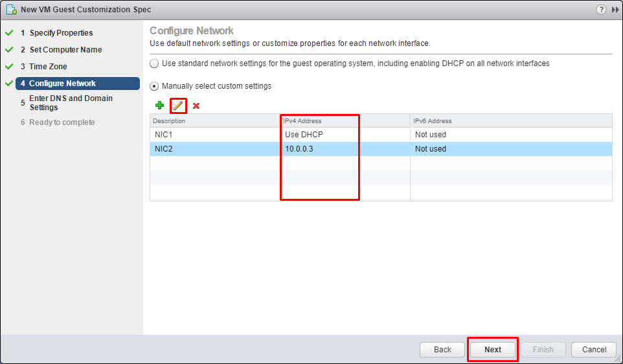Sort by IPv6 Address column header

point(511,121)
